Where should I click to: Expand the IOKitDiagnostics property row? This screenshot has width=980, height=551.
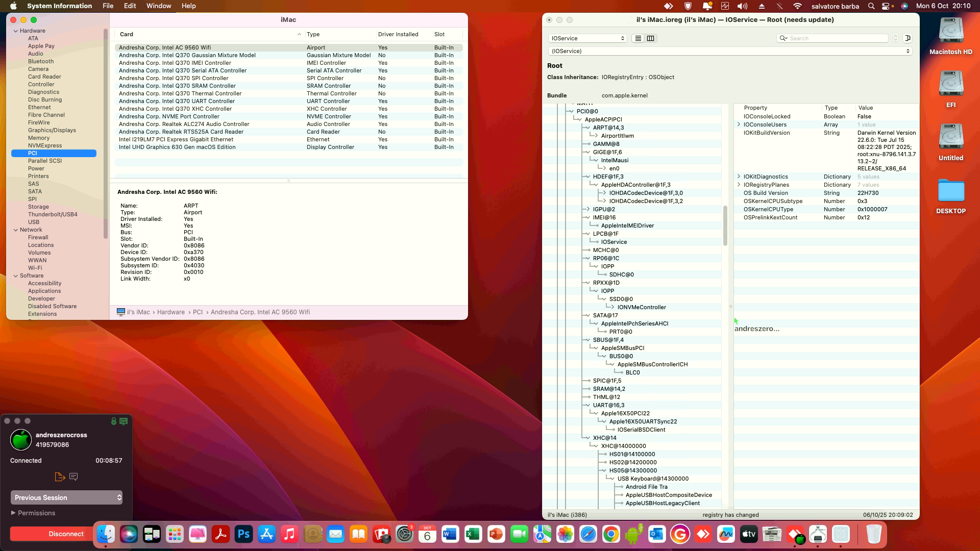[x=739, y=177]
